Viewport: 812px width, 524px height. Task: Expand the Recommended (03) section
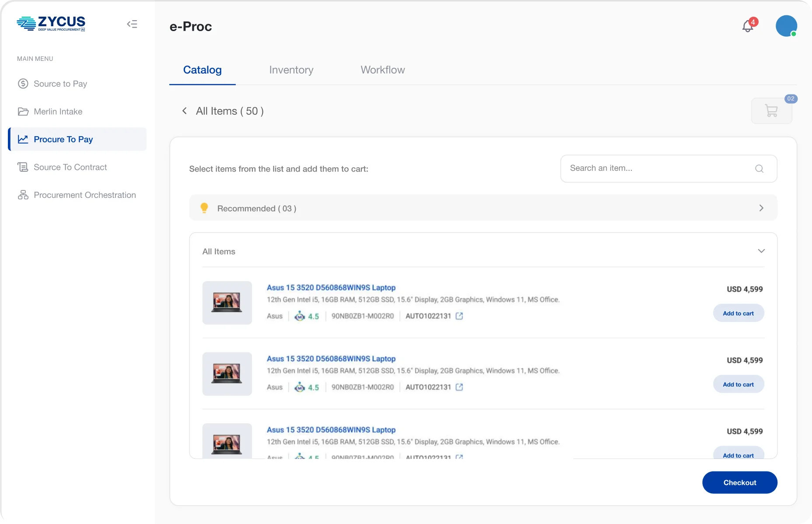pos(761,208)
